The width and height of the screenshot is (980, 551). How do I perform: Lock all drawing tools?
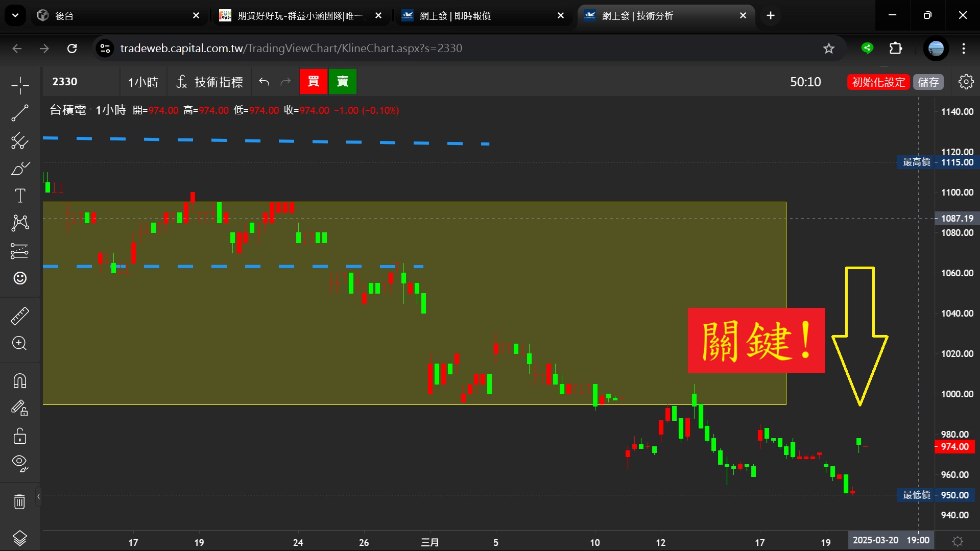(20, 436)
